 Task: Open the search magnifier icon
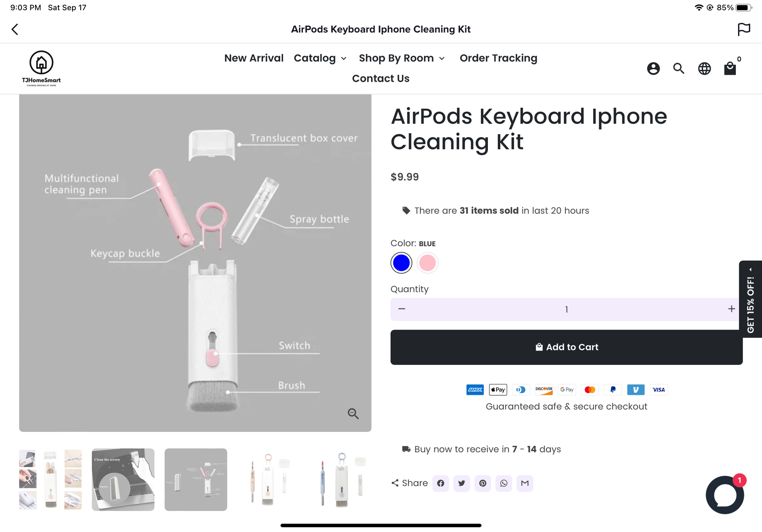pyautogui.click(x=679, y=69)
